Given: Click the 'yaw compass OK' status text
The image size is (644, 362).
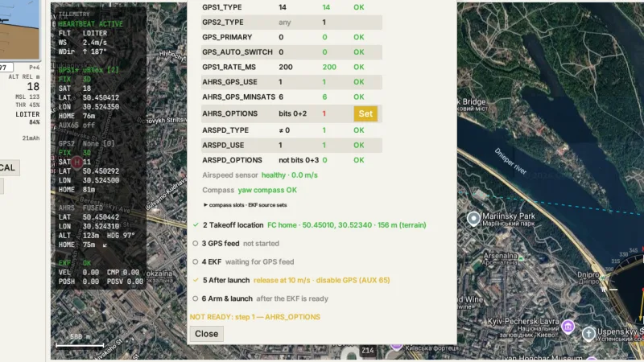Looking at the screenshot, I should coord(267,190).
